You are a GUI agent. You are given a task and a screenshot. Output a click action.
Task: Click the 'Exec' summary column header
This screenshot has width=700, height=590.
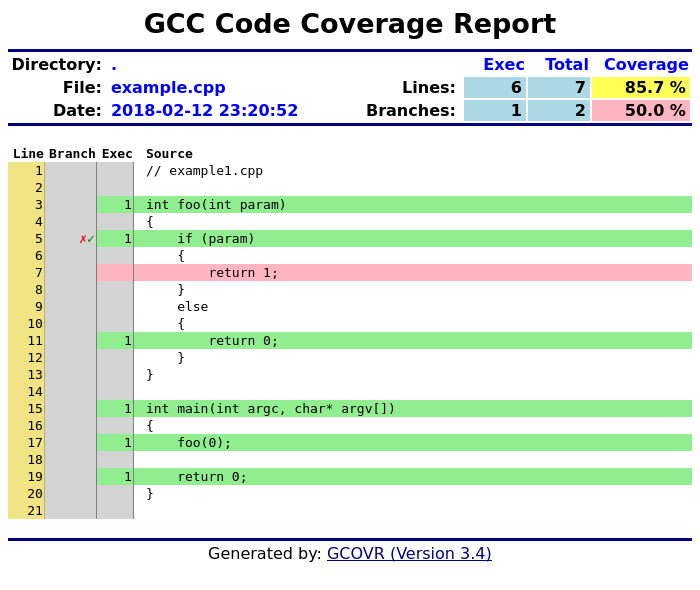point(504,65)
